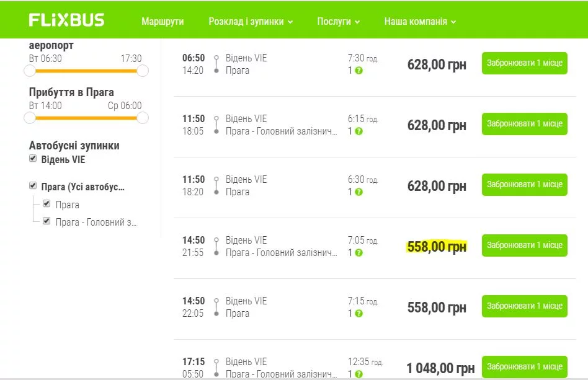Click green info icon for 06:50 trip

pyautogui.click(x=359, y=71)
